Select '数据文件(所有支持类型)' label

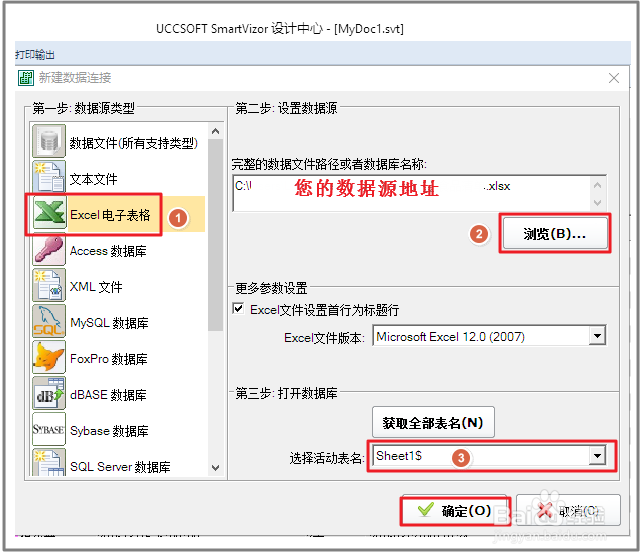pyautogui.click(x=134, y=143)
